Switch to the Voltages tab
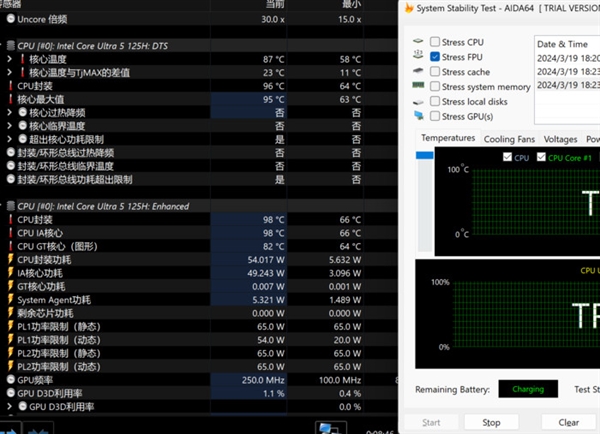 (x=560, y=139)
